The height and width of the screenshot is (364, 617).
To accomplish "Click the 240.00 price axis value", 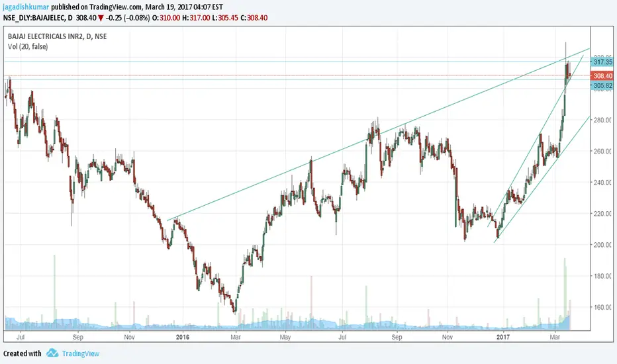I will coord(602,182).
